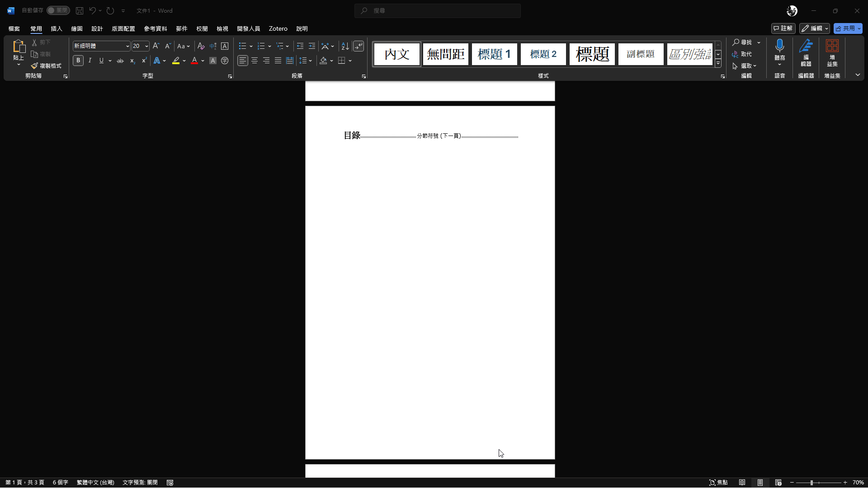The height and width of the screenshot is (488, 868).
Task: Click the title bar search box
Action: [x=437, y=10]
